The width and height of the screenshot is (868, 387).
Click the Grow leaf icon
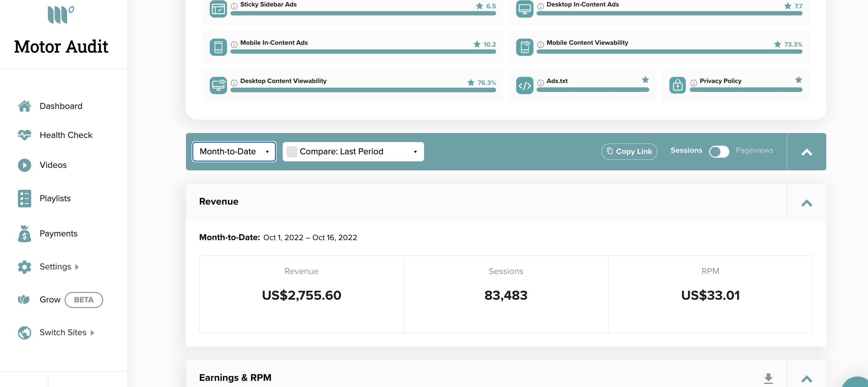click(x=23, y=299)
